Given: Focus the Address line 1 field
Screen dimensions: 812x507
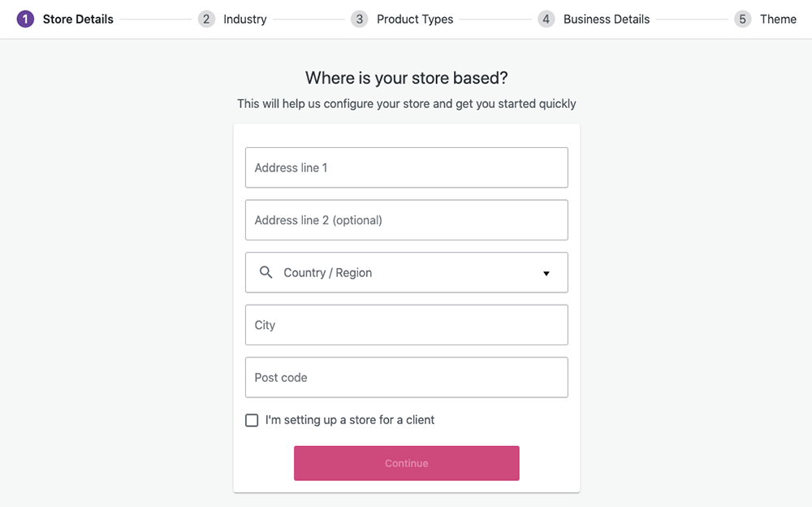Looking at the screenshot, I should coord(407,167).
